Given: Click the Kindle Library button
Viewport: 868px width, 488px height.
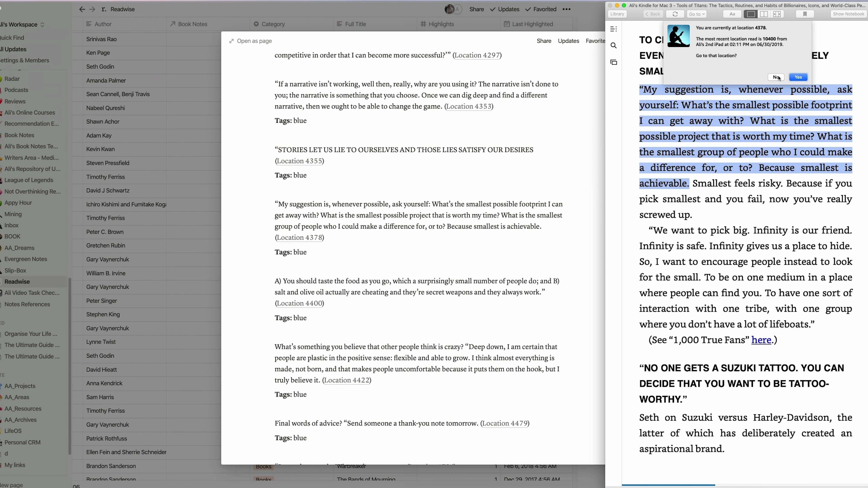Looking at the screenshot, I should (617, 14).
